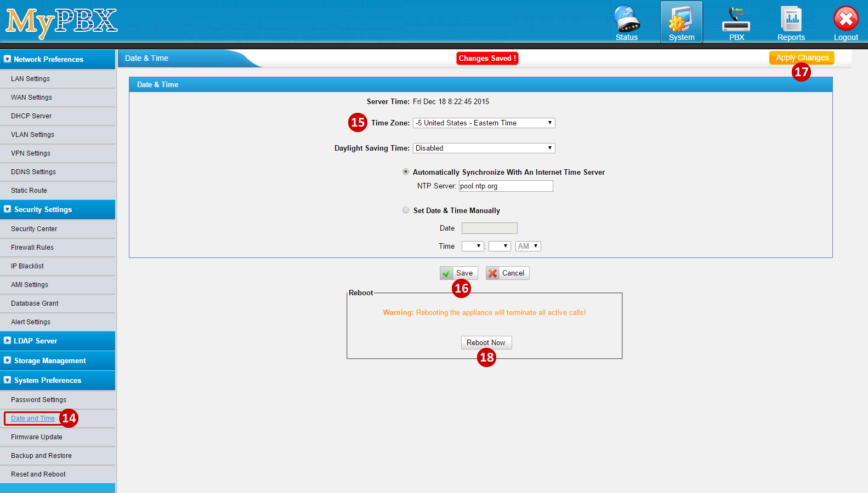Image resolution: width=868 pixels, height=493 pixels.
Task: Collapse the Network Preferences section
Action: click(x=8, y=59)
